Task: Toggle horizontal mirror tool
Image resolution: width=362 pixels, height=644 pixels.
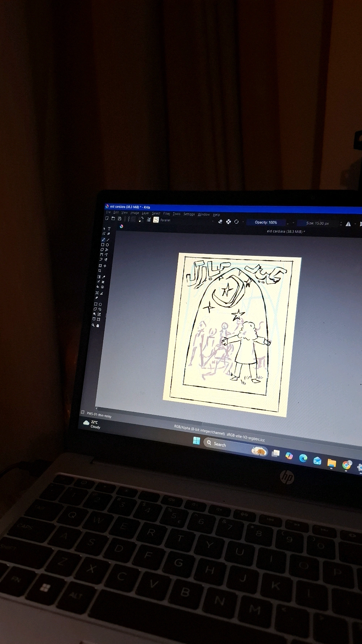Action: [348, 224]
